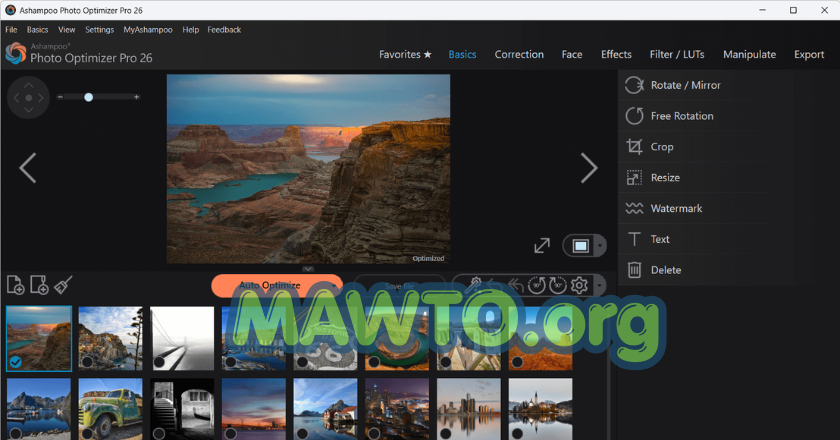Select the red cabin fjord thumbnail
840x440 pixels.
pyautogui.click(x=325, y=409)
